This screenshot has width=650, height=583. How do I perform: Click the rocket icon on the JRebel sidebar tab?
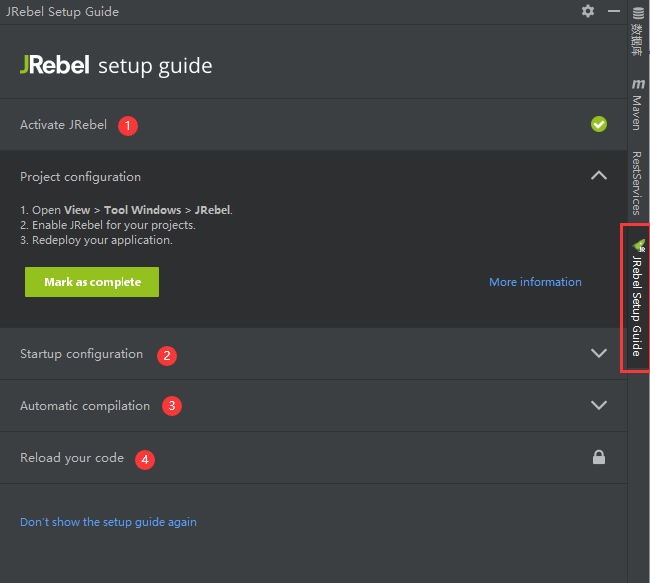(638, 244)
